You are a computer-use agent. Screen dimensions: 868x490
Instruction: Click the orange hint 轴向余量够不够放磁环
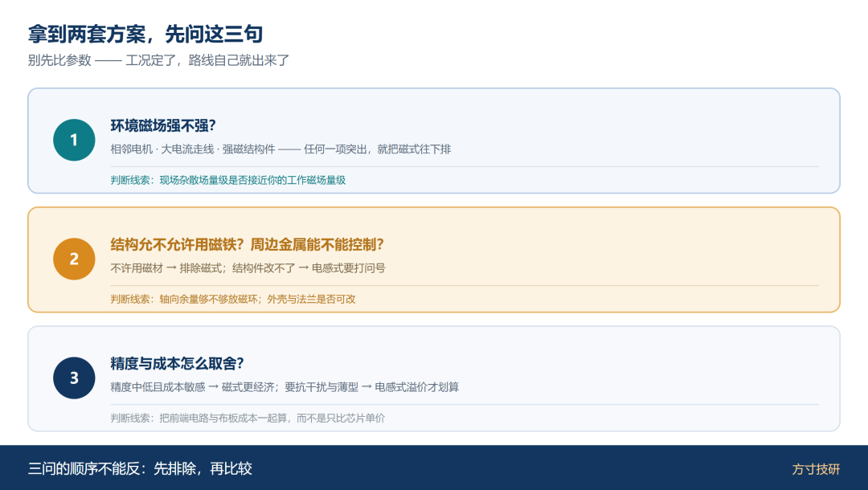point(233,299)
